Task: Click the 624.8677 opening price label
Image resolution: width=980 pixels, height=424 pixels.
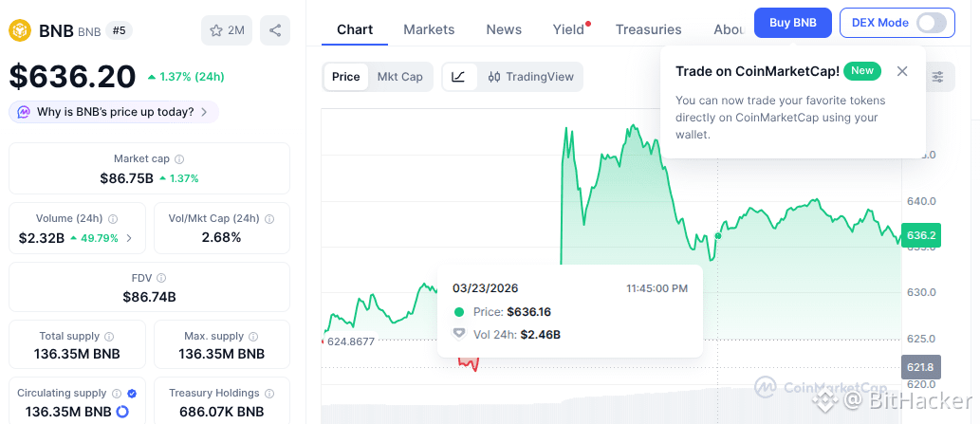Action: [351, 342]
